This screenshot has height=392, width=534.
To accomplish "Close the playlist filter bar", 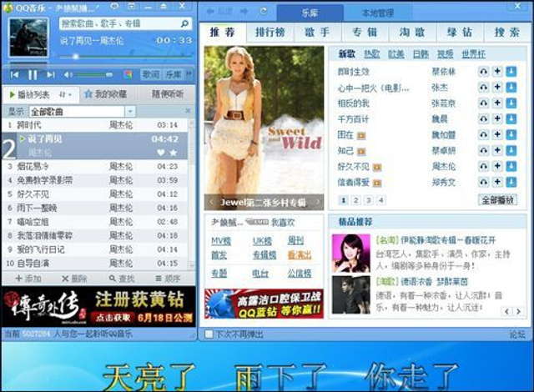I will point(188,111).
